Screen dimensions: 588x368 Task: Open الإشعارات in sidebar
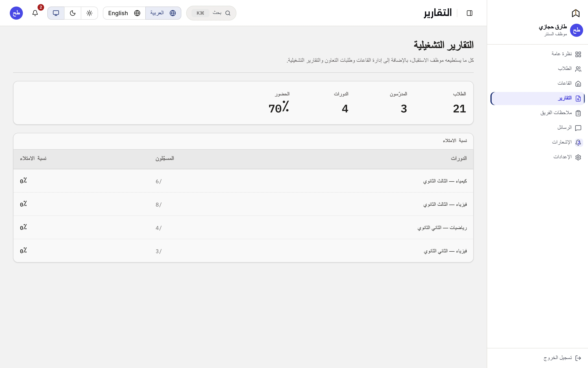[537, 142]
